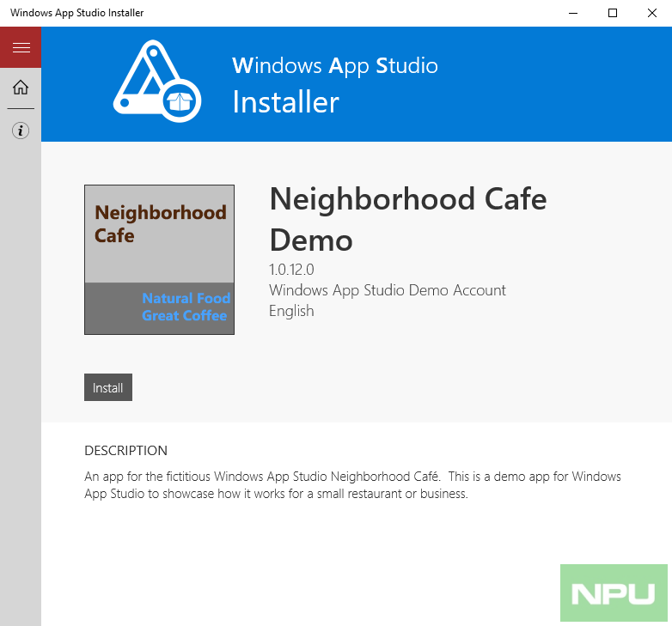Click the Neighborhood Cafe Demo title
Viewport: 672px width, 626px height.
(x=407, y=219)
